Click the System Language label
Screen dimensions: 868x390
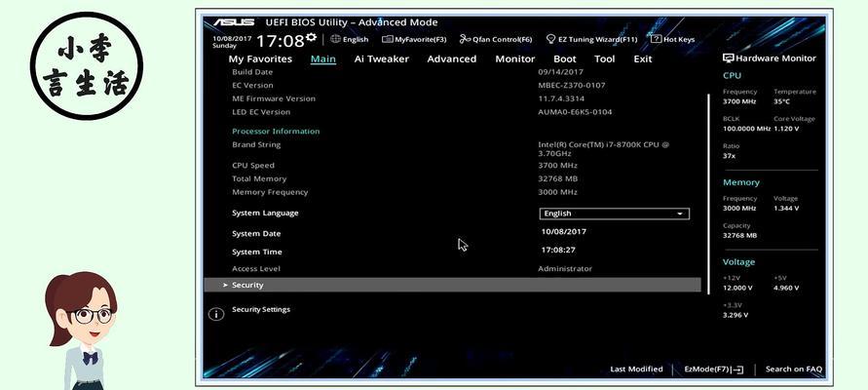point(265,213)
